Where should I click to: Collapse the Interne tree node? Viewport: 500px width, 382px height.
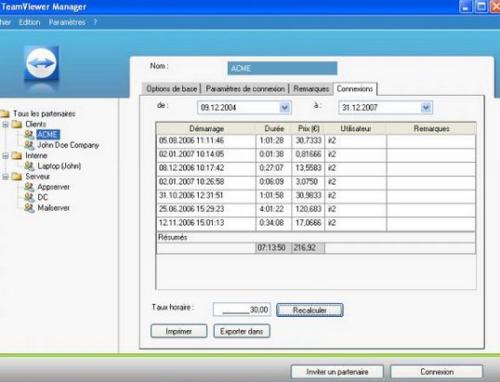pos(5,156)
